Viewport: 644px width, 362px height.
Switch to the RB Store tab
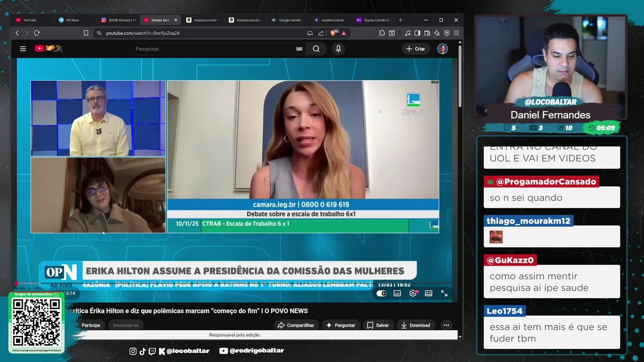pos(73,20)
